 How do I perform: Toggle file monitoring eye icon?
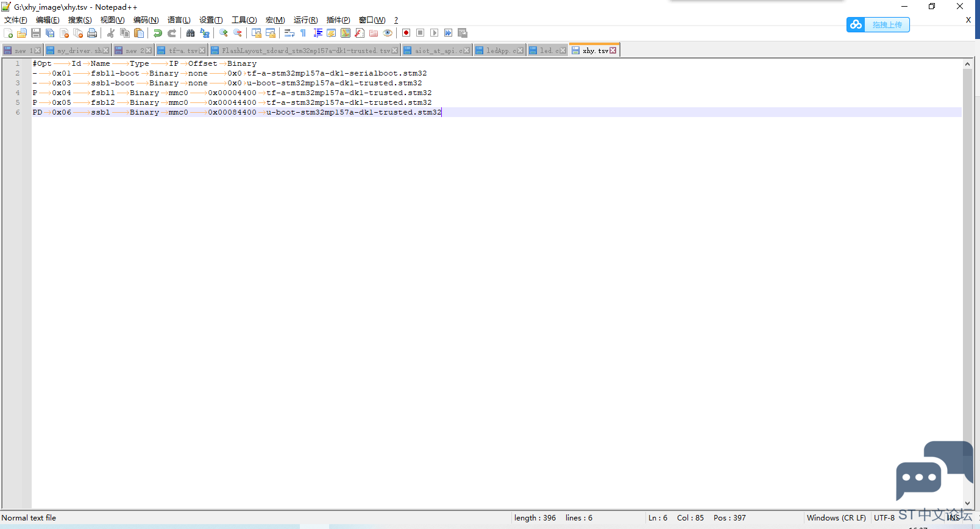coord(388,33)
